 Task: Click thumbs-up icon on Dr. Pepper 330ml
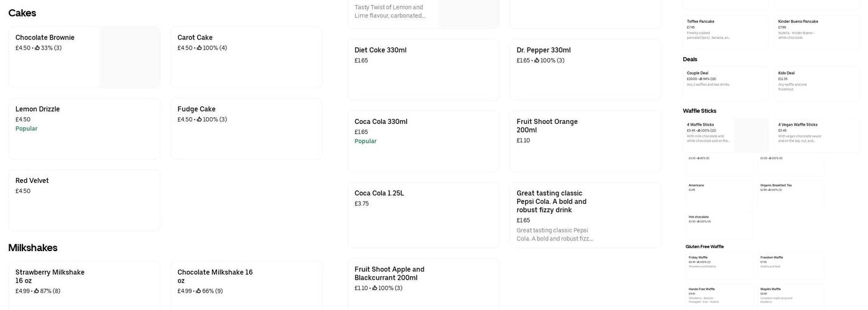[x=537, y=61]
